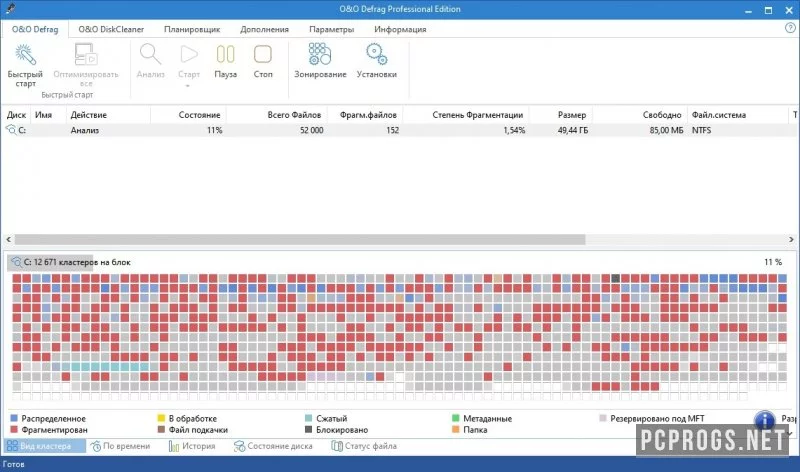
Task: Click the app icon in the title bar
Action: tap(10, 9)
